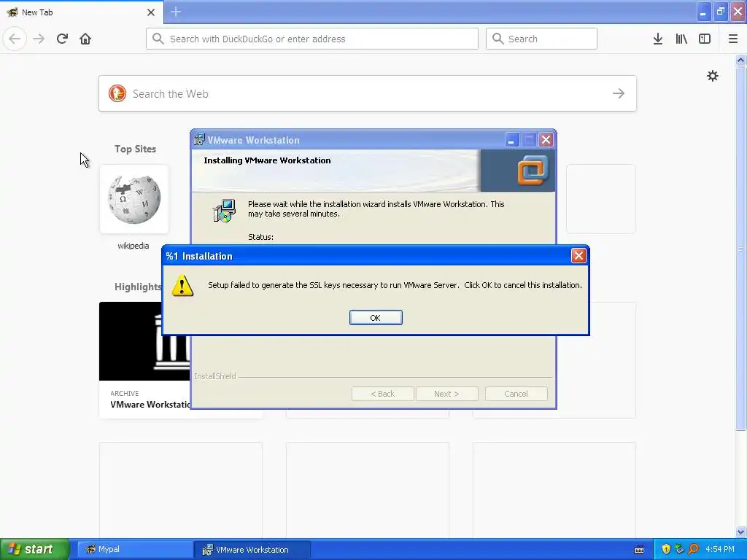The width and height of the screenshot is (747, 560).
Task: Open new tab page settings gear
Action: pos(712,76)
